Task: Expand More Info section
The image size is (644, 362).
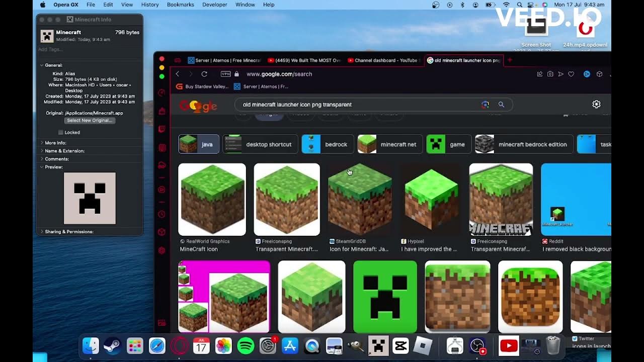Action: click(x=42, y=143)
